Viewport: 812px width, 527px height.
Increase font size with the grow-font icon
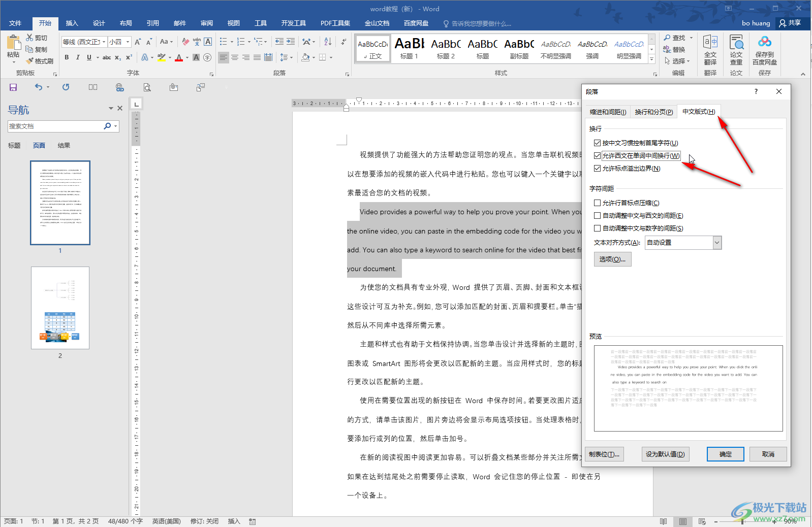(138, 42)
